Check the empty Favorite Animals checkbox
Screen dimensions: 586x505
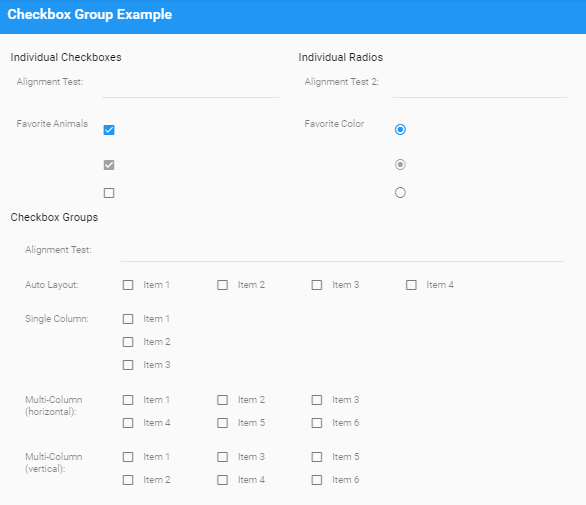(x=109, y=193)
